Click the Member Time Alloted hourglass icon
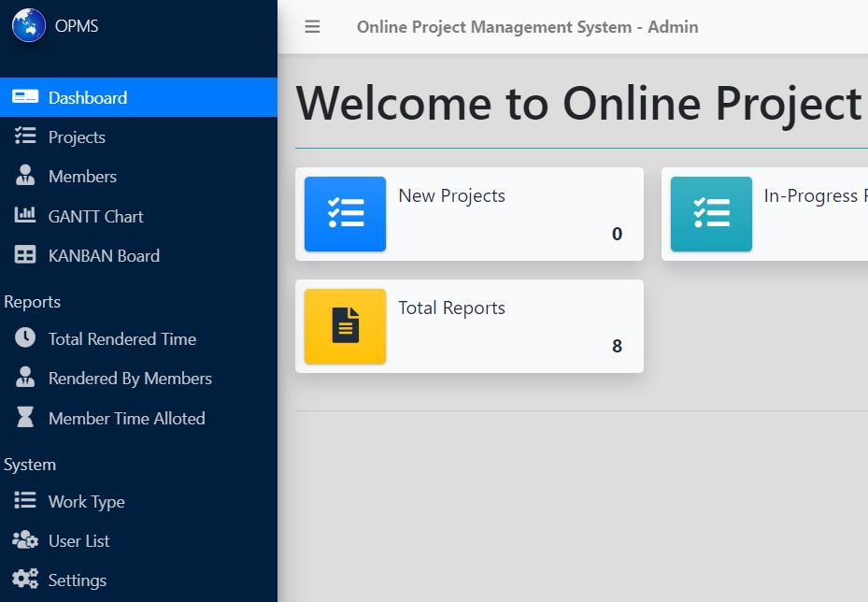This screenshot has width=868, height=602. click(25, 418)
